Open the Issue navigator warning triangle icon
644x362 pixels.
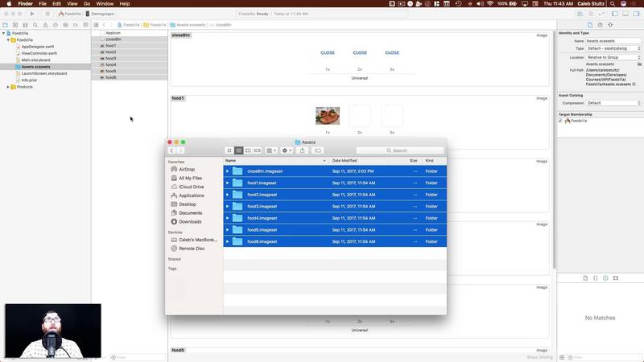coord(45,25)
